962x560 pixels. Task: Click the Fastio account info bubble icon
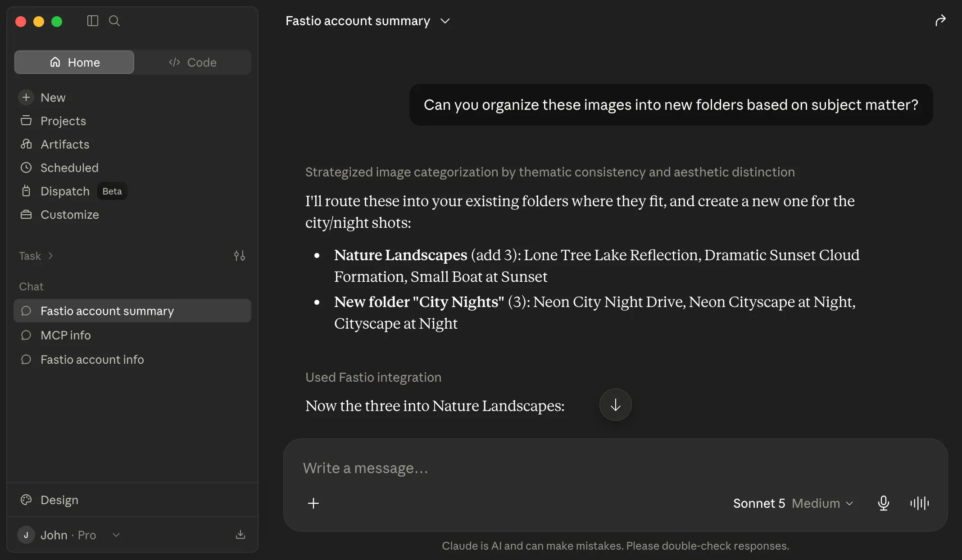click(x=26, y=359)
